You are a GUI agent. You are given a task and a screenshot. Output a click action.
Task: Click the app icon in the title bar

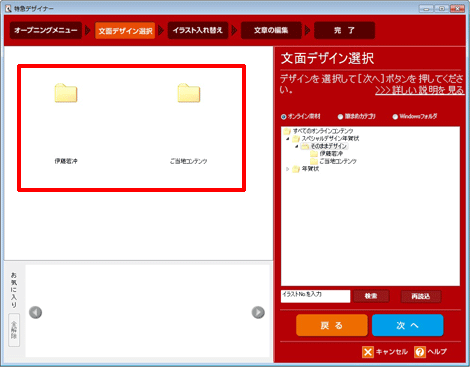click(8, 8)
